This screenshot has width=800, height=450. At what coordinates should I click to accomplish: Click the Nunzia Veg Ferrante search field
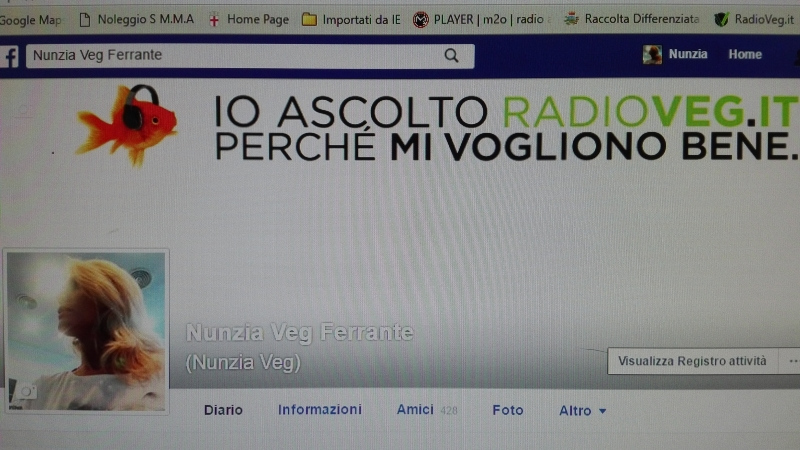pyautogui.click(x=250, y=56)
